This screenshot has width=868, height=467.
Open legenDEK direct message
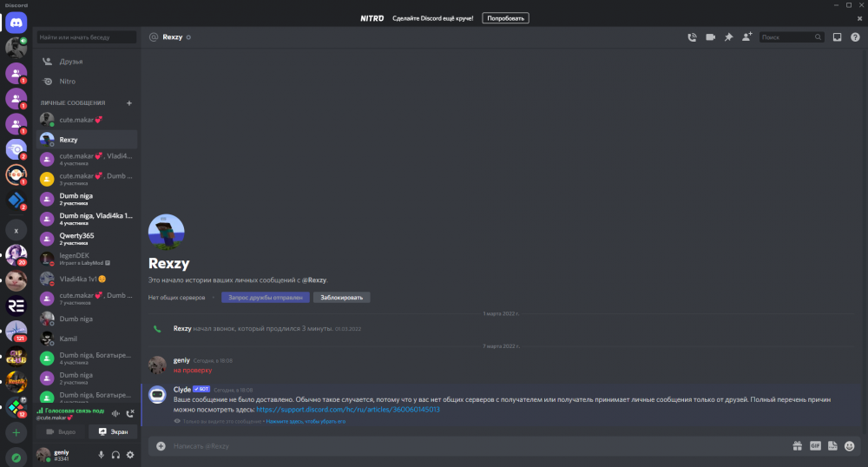[86, 259]
